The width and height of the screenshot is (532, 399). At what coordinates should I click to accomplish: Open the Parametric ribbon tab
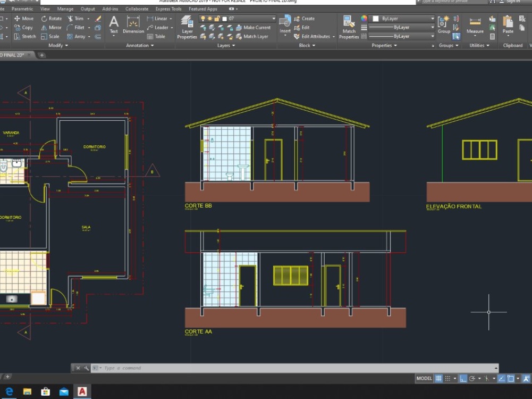tap(22, 9)
